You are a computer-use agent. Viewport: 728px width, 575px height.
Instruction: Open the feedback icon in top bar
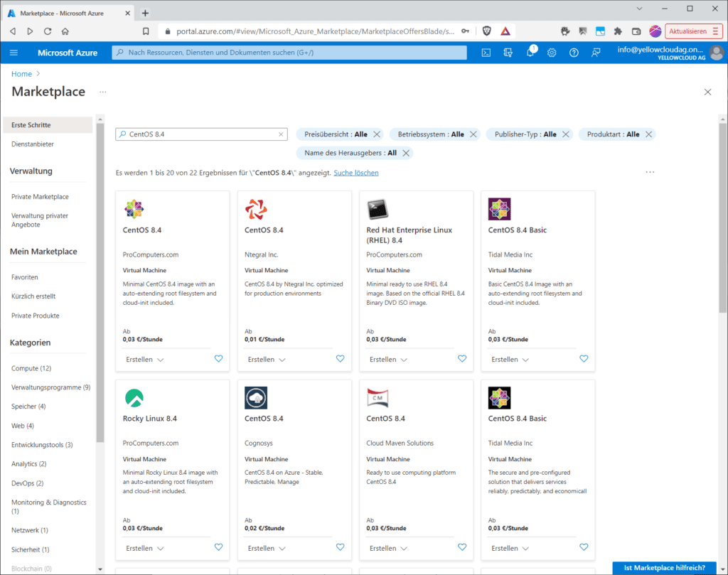pos(596,53)
